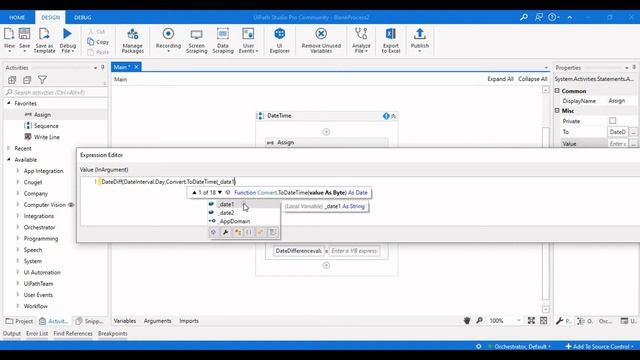
Task: Start Recording tool
Action: (168, 40)
